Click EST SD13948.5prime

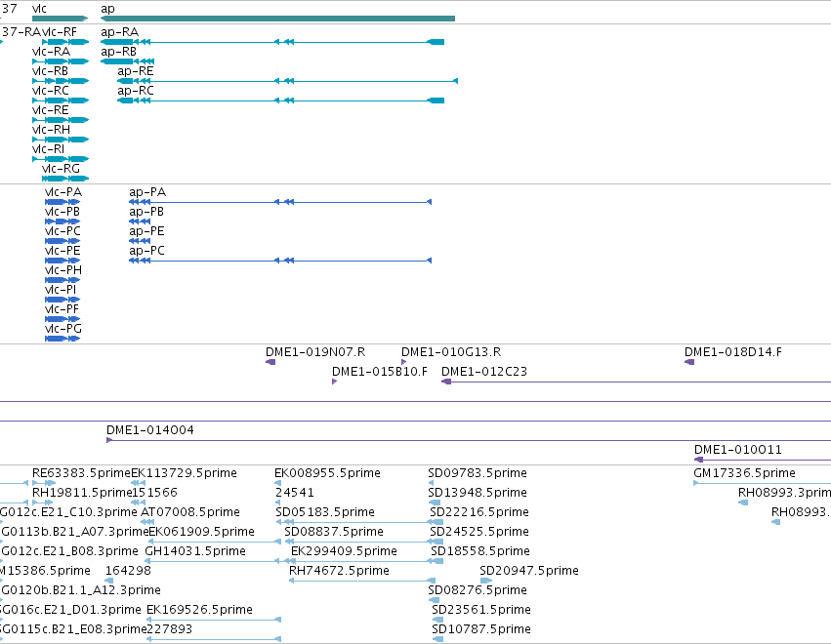click(x=478, y=493)
